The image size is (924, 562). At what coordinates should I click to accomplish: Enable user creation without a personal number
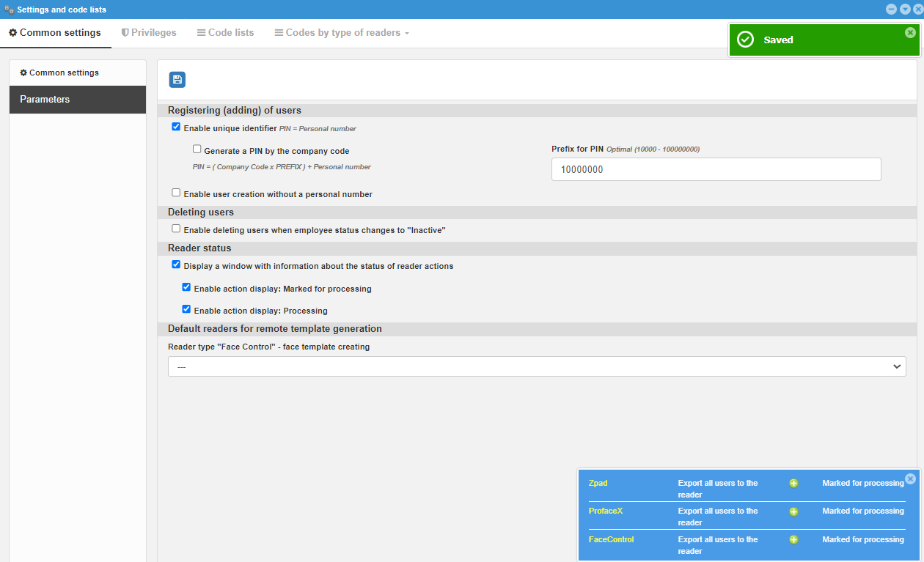(176, 193)
